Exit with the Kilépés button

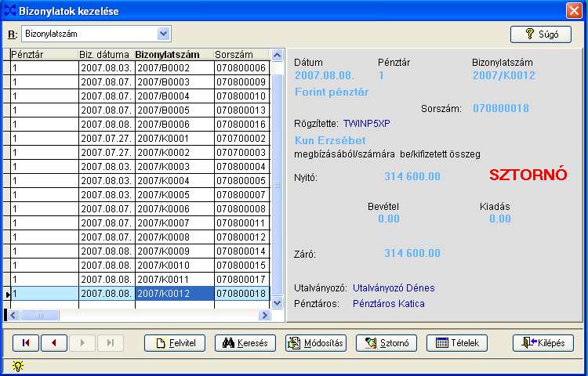[x=543, y=342]
